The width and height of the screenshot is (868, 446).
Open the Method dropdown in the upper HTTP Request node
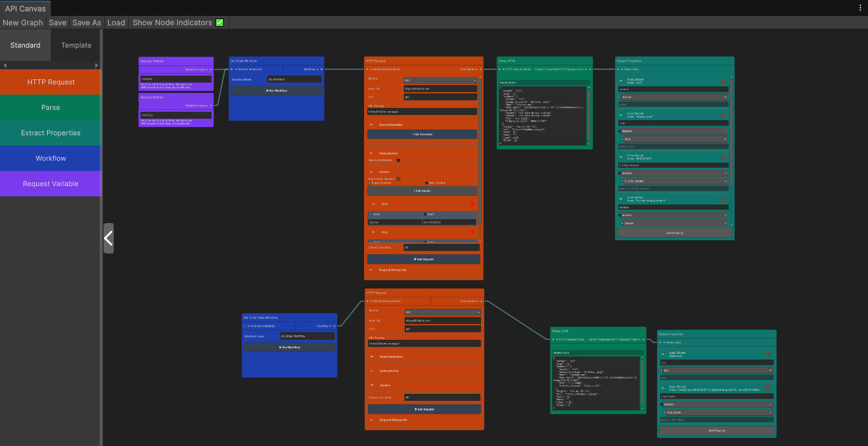tap(440, 80)
